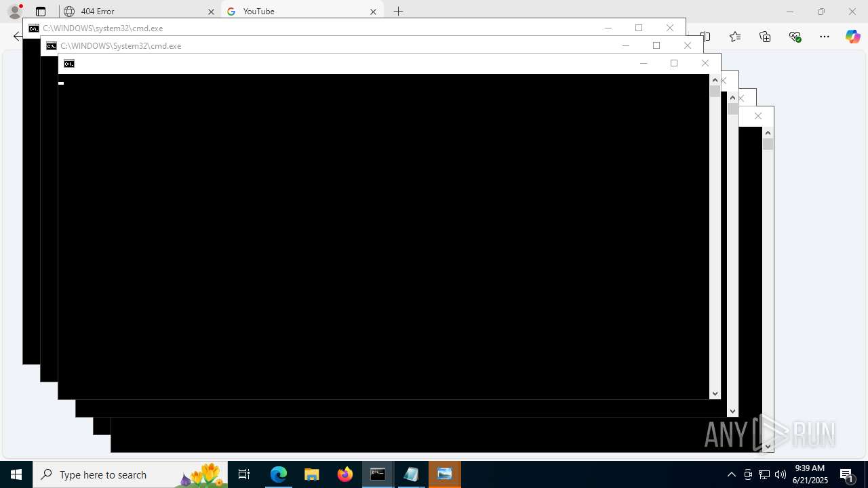Click the taskbar search box
This screenshot has height=488, width=868.
130,474
